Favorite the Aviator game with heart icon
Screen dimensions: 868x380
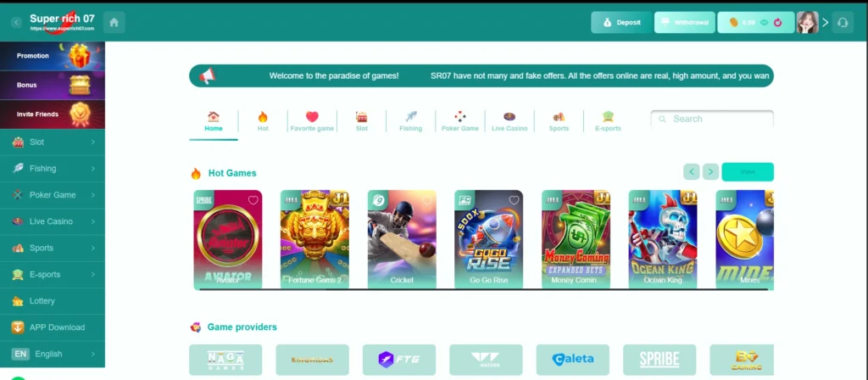(253, 200)
